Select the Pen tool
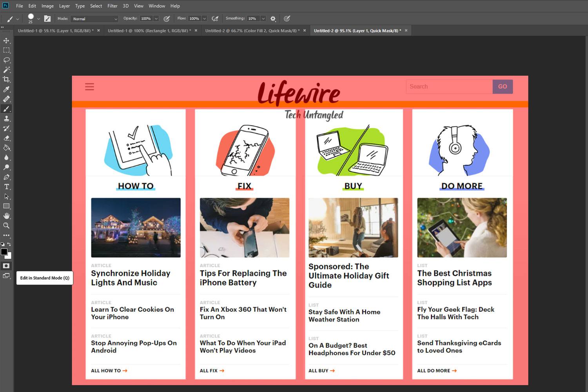Screen dimensions: 588x392 point(6,177)
